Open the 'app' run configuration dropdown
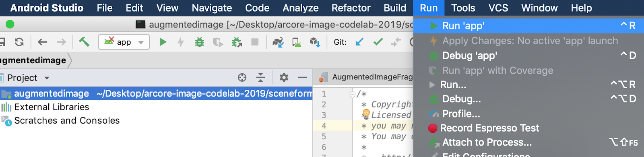Image resolution: width=644 pixels, height=157 pixels. pyautogui.click(x=124, y=42)
